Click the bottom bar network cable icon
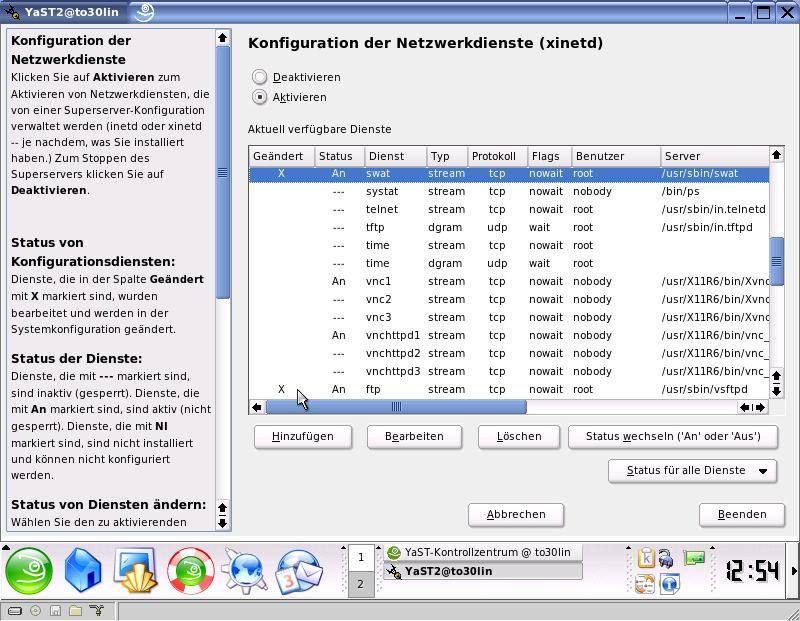This screenshot has height=621, width=800. [96, 610]
